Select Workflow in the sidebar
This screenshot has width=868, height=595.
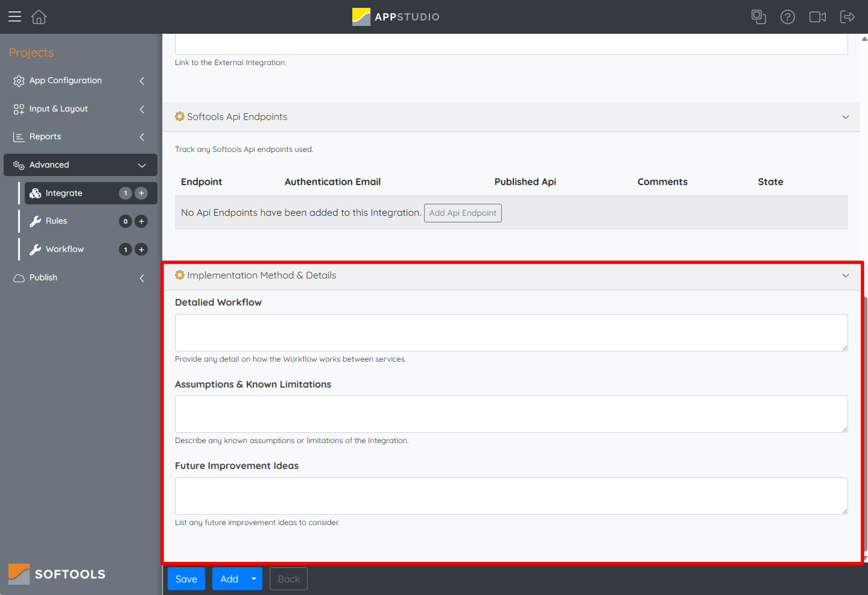point(64,249)
